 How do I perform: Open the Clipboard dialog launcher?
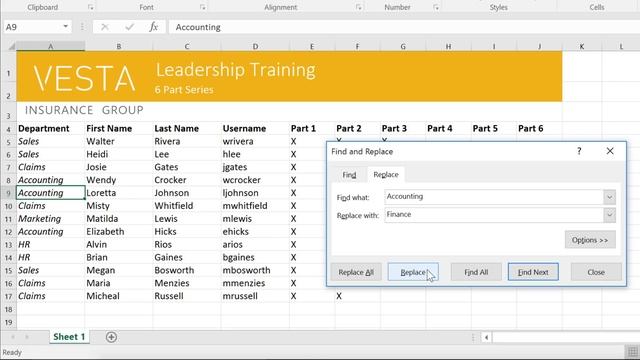point(91,7)
